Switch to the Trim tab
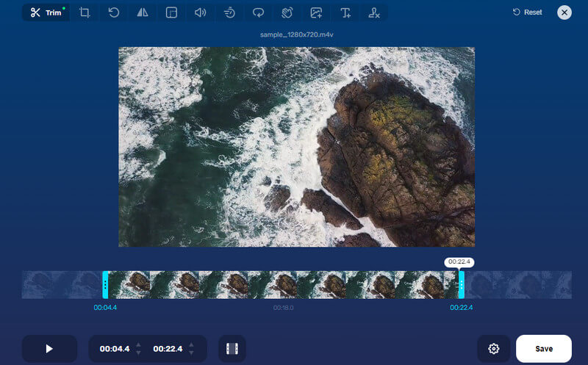This screenshot has height=365, width=588. (44, 12)
